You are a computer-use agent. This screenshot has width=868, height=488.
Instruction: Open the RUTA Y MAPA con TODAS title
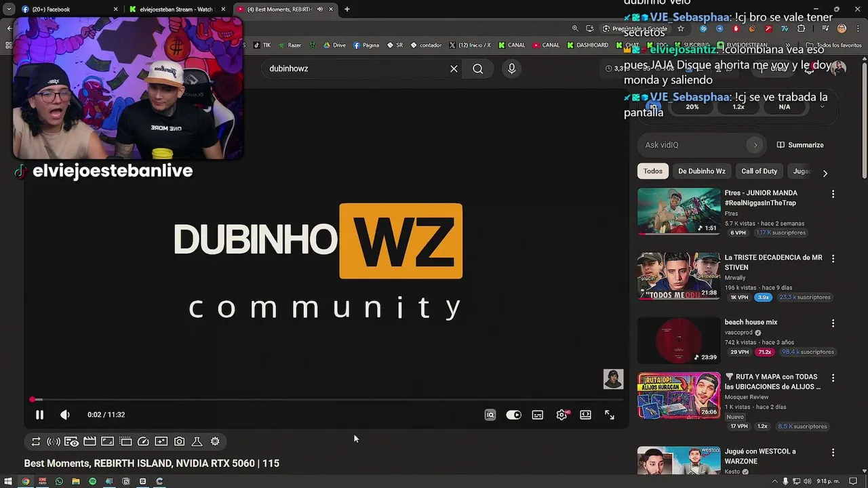coord(773,382)
